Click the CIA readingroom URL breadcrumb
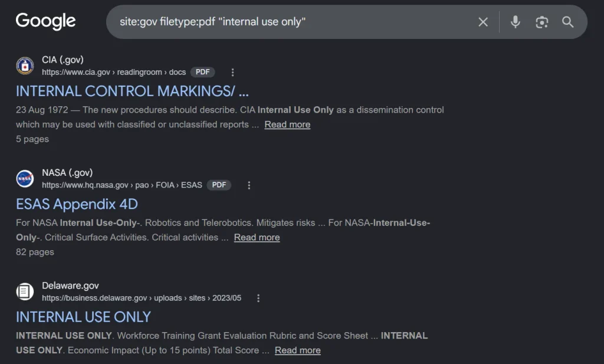This screenshot has height=364, width=604. point(114,72)
